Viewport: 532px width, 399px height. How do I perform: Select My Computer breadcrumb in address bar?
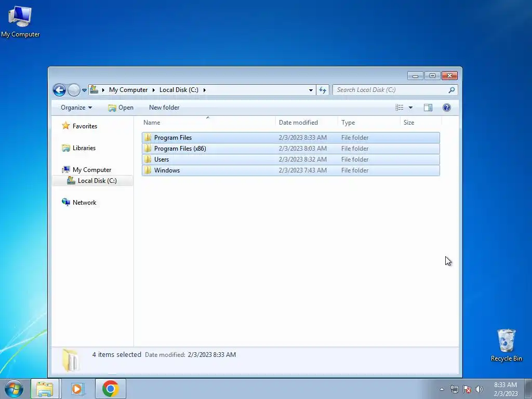tap(128, 90)
